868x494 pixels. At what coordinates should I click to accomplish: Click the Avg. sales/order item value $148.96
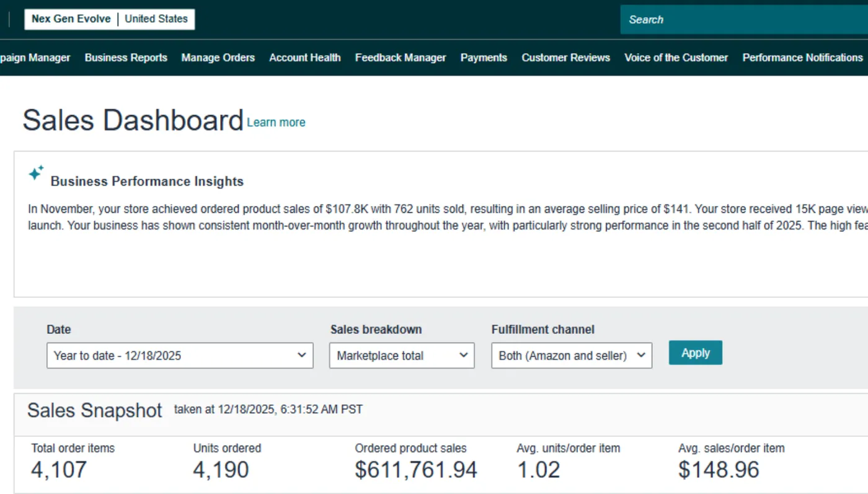coord(719,470)
